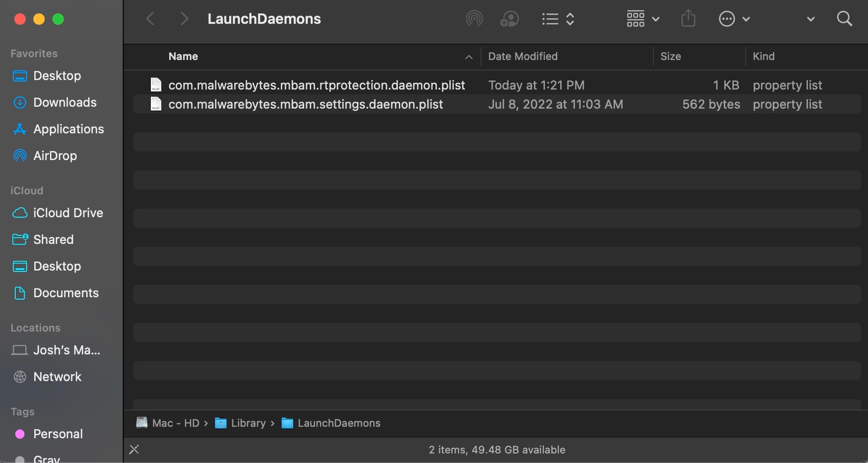The height and width of the screenshot is (463, 868).
Task: Click LaunchDaemons in the path bar
Action: [339, 423]
